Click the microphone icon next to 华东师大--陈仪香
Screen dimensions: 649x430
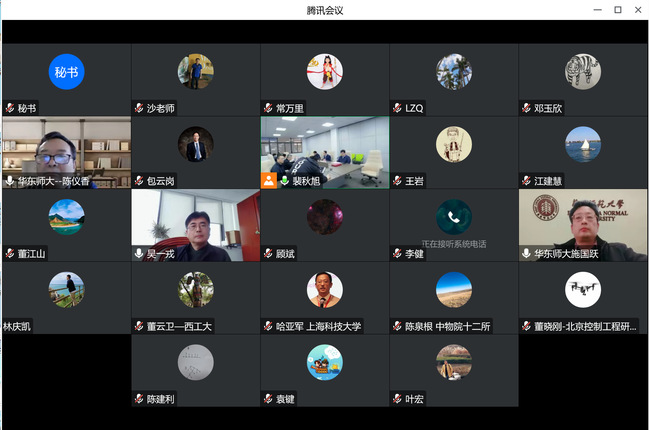[10, 181]
